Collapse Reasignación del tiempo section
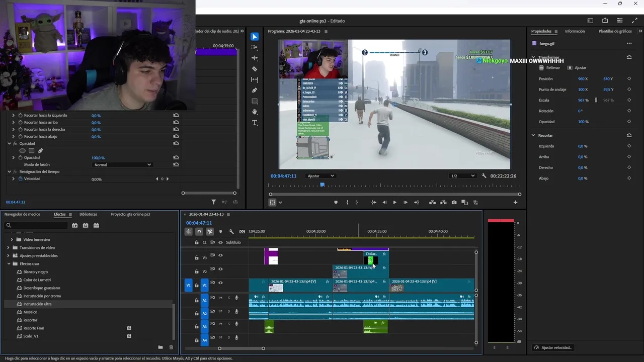 point(9,171)
